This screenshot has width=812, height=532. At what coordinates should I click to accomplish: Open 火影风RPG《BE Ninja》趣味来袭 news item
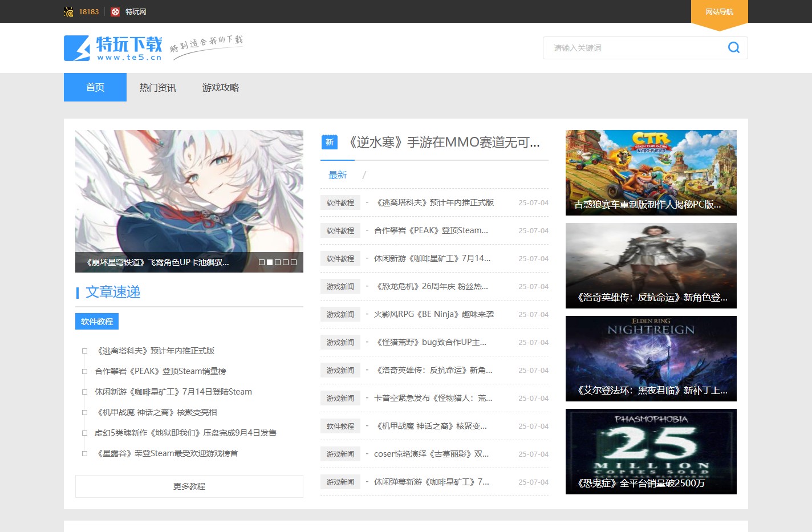pyautogui.click(x=434, y=314)
